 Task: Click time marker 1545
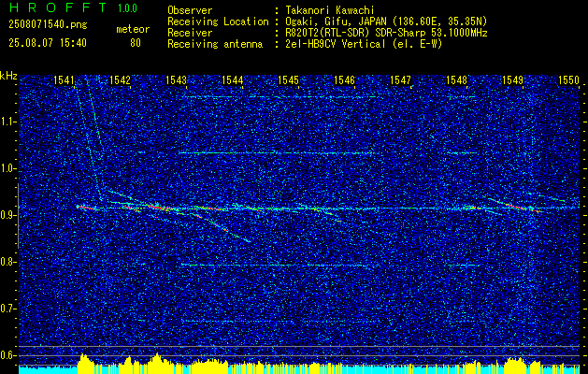tap(288, 80)
